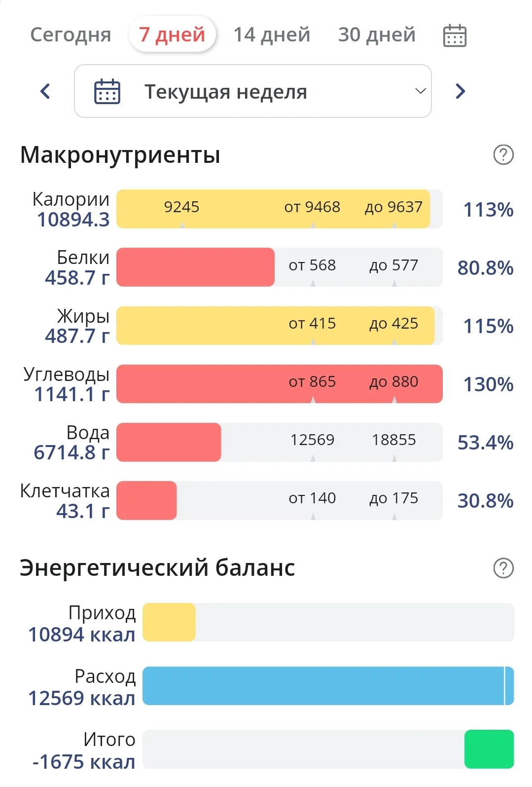
Task: Go to previous week with left arrow
Action: coord(45,91)
